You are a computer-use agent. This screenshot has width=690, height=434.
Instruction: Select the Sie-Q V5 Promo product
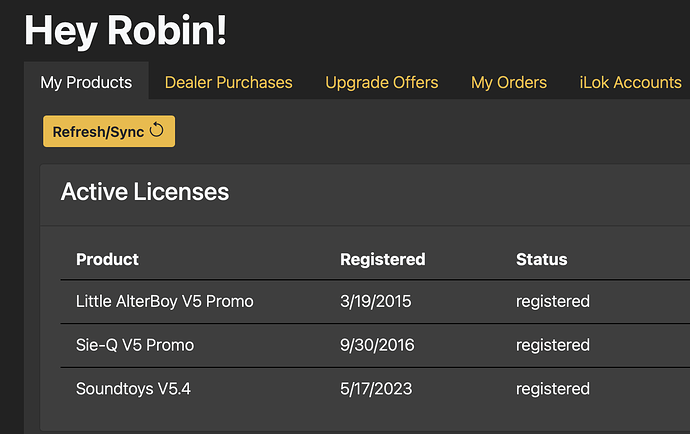[x=135, y=345]
